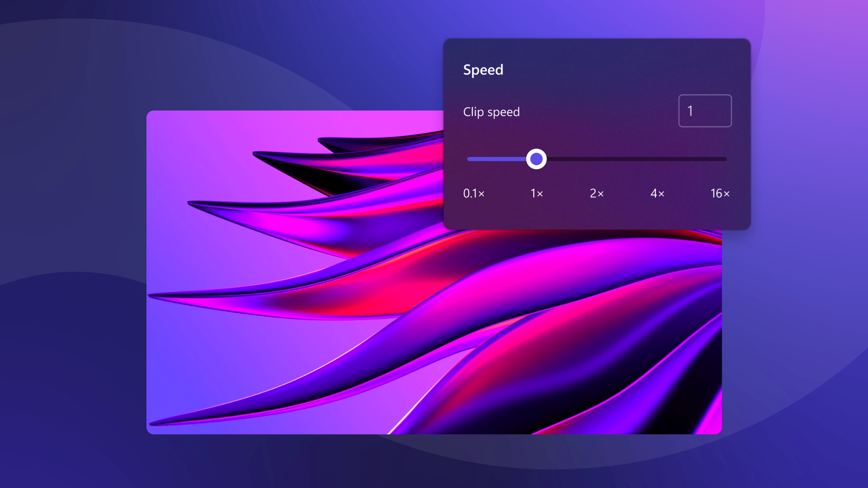
Task: Click the Clip speed number input box
Action: 704,111
